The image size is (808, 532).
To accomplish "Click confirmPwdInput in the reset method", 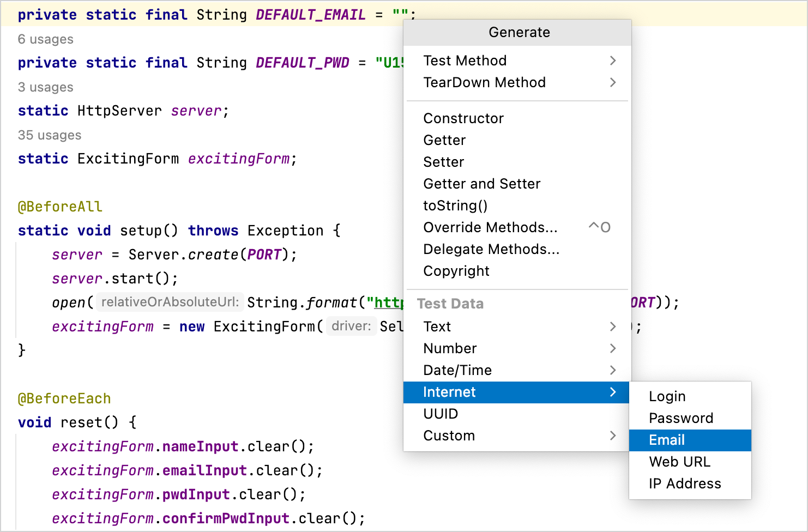I will tap(226, 518).
